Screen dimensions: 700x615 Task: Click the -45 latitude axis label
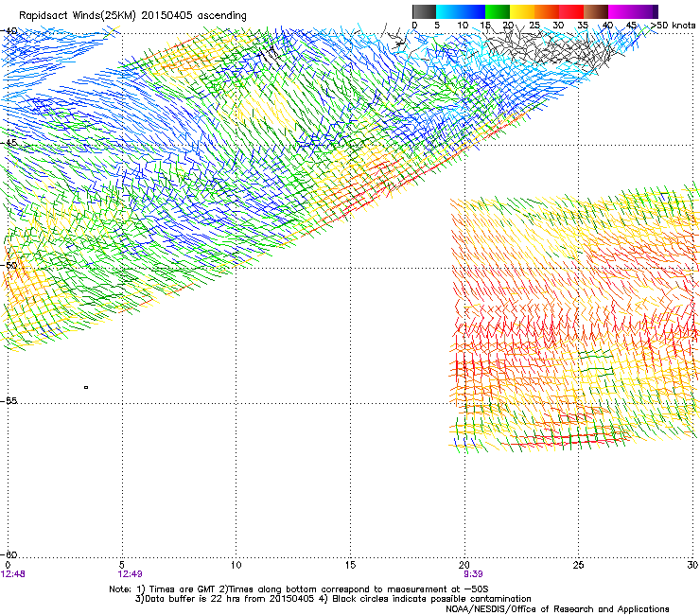tap(9, 143)
